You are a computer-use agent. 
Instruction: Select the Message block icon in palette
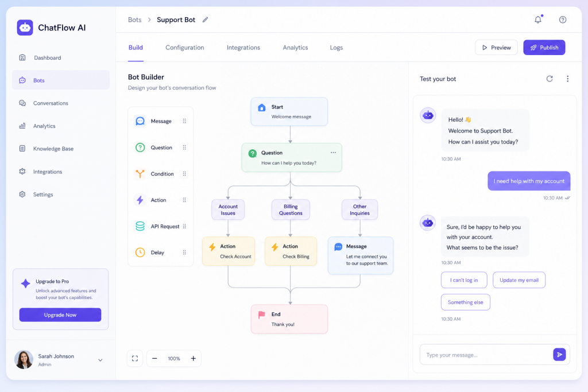pos(140,121)
